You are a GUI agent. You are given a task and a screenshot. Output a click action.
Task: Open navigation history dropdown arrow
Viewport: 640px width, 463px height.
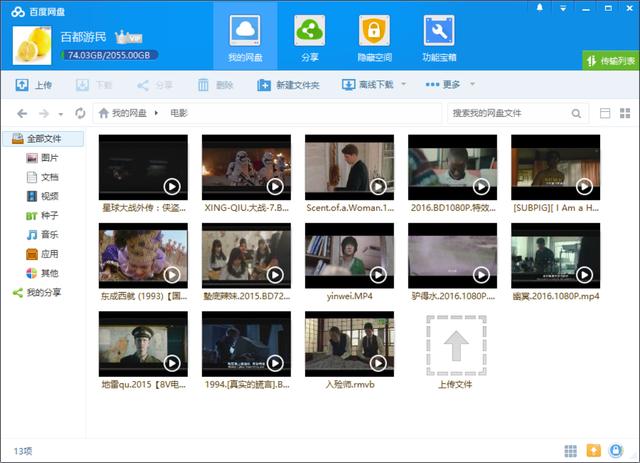point(61,114)
